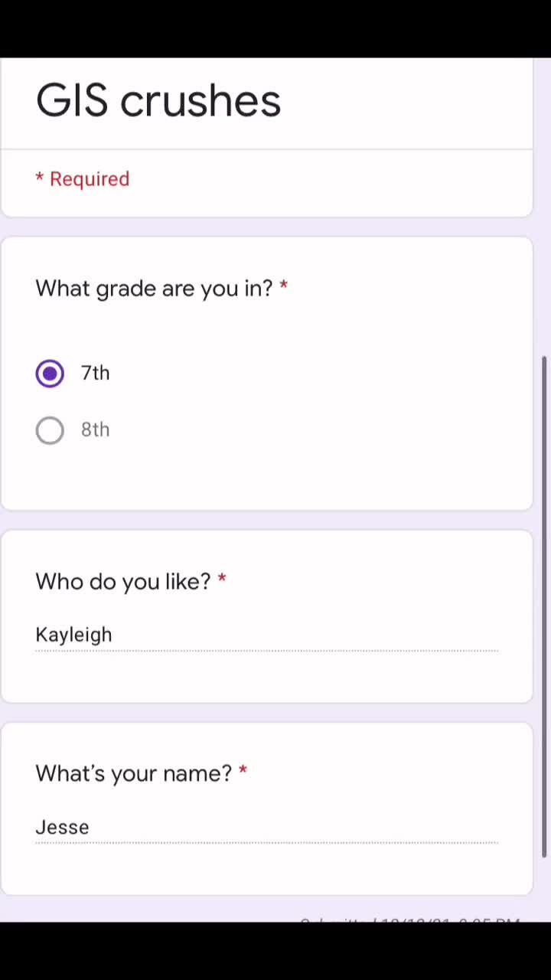Select the 7th grade radio button
The image size is (551, 980).
tap(50, 374)
